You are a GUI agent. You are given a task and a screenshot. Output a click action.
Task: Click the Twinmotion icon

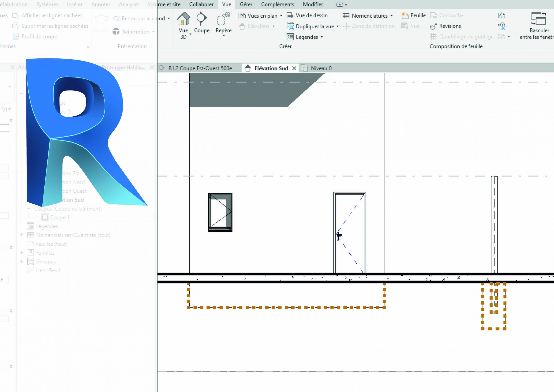116,32
